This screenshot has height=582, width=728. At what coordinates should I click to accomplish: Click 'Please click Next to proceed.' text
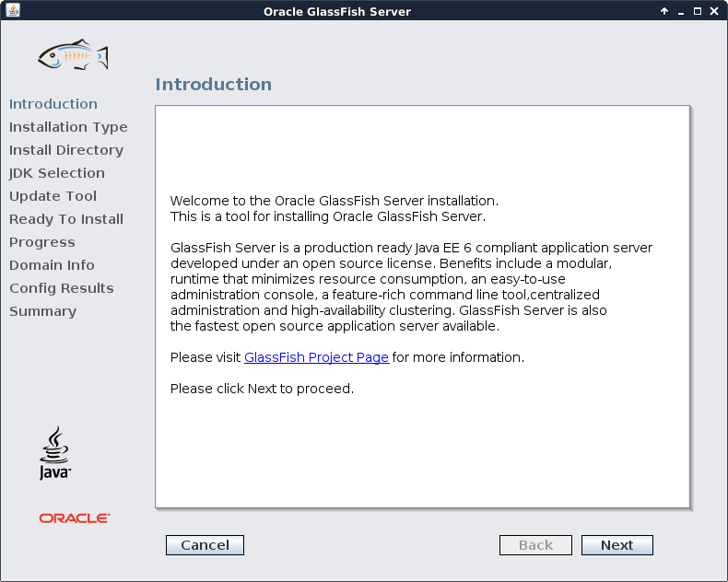click(x=262, y=389)
